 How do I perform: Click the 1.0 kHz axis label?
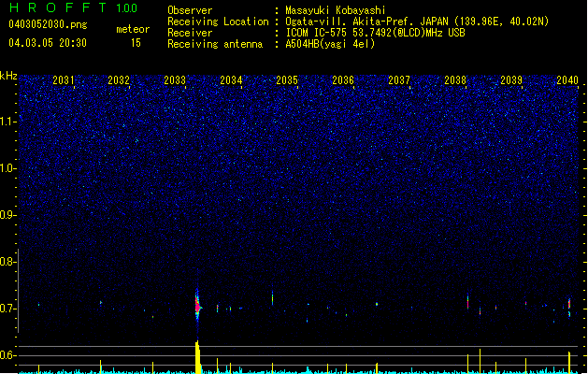(8, 168)
